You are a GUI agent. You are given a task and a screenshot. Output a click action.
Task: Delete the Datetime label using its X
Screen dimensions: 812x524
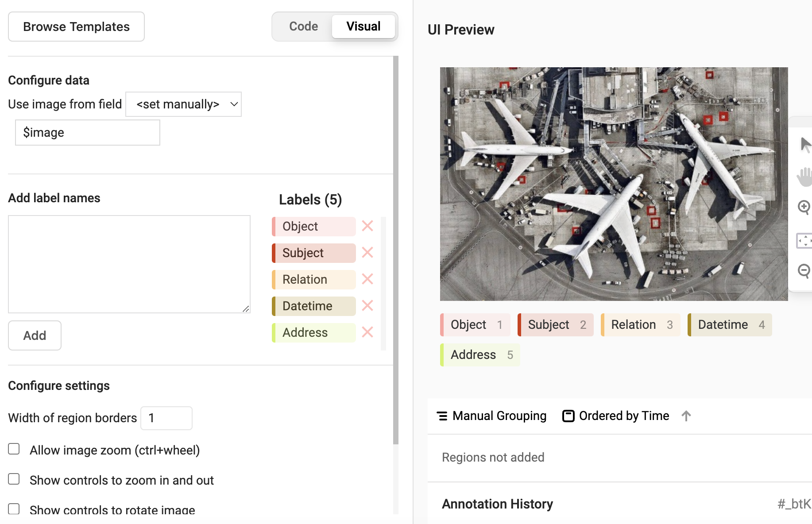click(367, 306)
